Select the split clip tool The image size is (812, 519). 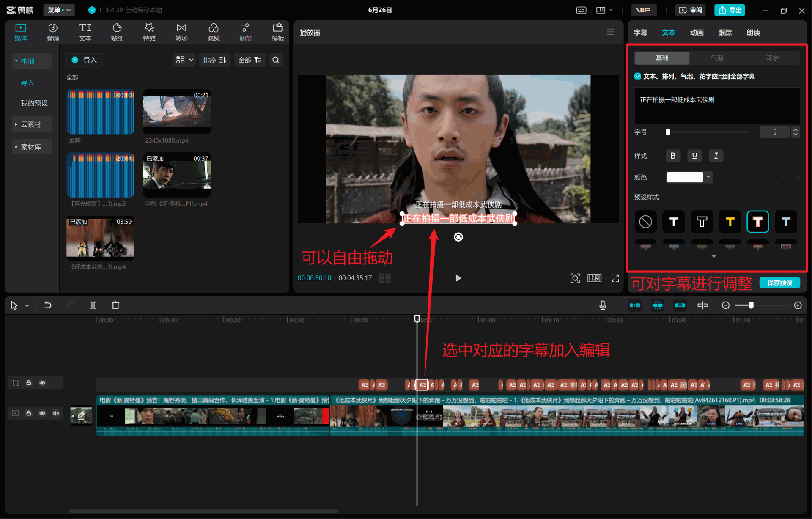coord(93,305)
